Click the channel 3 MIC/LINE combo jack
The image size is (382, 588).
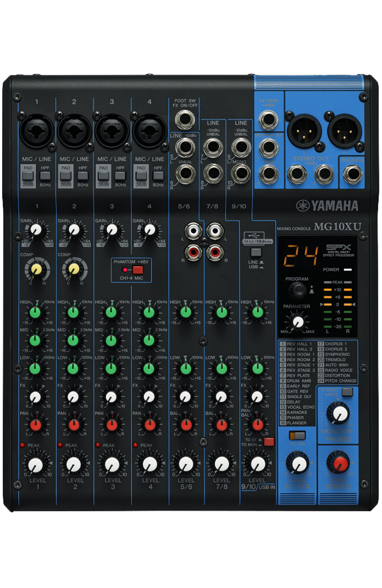(112, 131)
